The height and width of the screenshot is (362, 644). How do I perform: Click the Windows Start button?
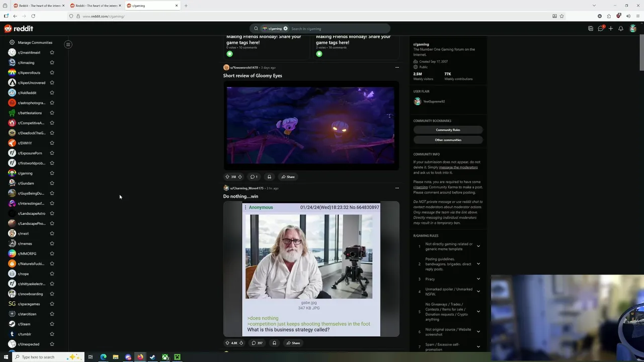tap(6, 357)
